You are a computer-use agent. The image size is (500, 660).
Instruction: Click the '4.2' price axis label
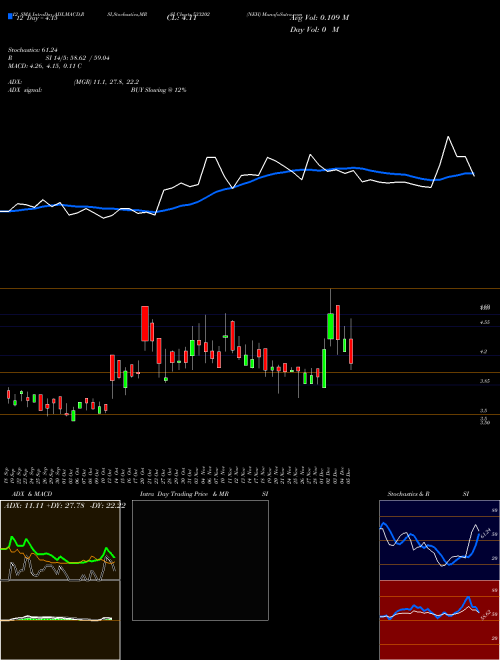pos(484,351)
